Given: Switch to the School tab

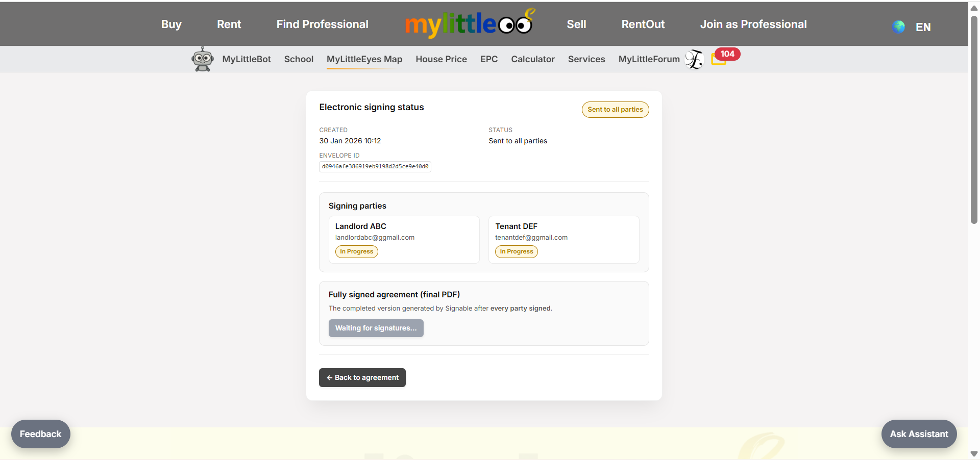Looking at the screenshot, I should pos(299,59).
